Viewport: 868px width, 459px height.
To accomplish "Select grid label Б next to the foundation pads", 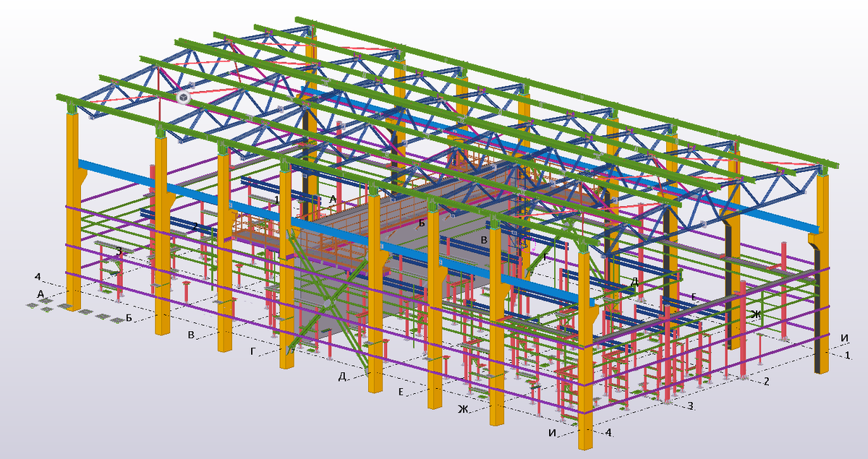I will (x=127, y=317).
